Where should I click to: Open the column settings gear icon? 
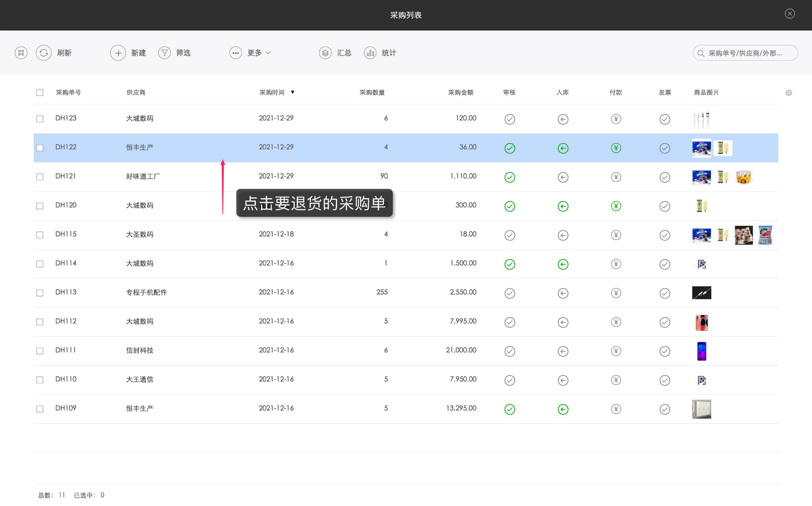pos(789,93)
